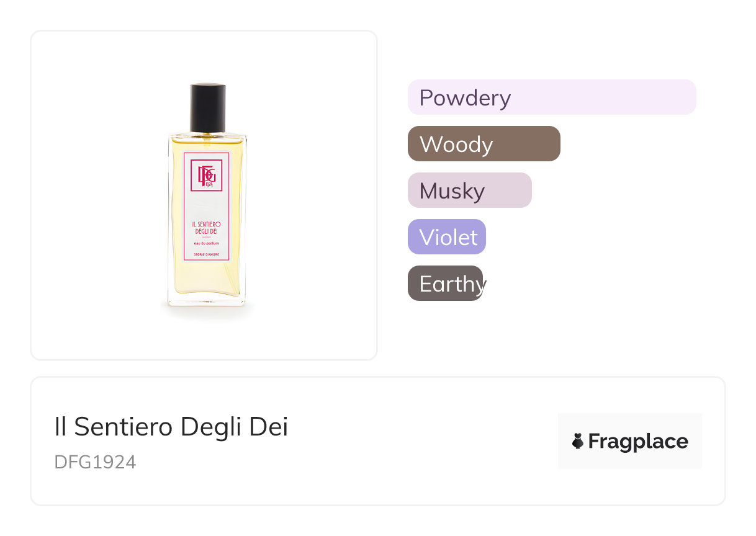
Task: Click the black cap of the perfume bottle
Action: tap(208, 107)
